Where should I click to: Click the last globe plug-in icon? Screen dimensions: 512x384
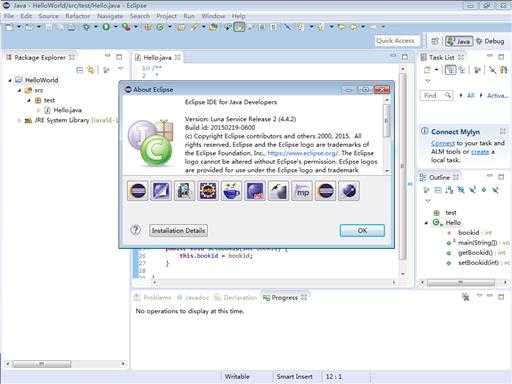click(349, 191)
